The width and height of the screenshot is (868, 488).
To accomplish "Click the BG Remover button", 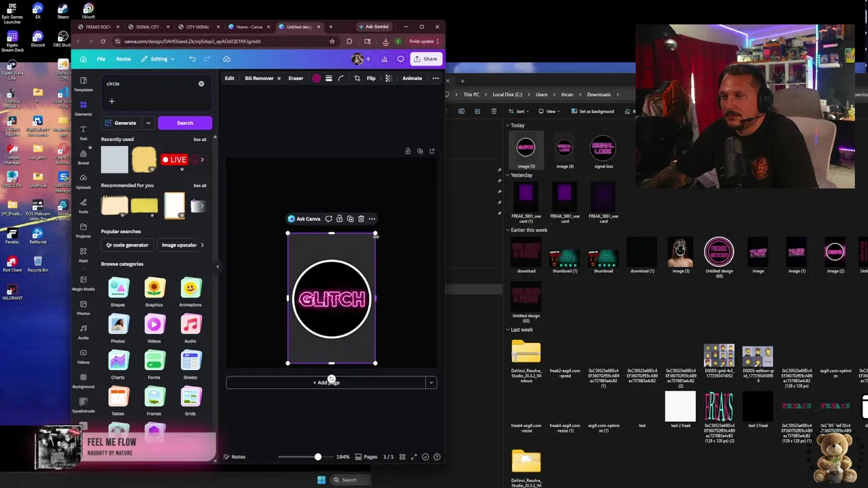I will [262, 79].
